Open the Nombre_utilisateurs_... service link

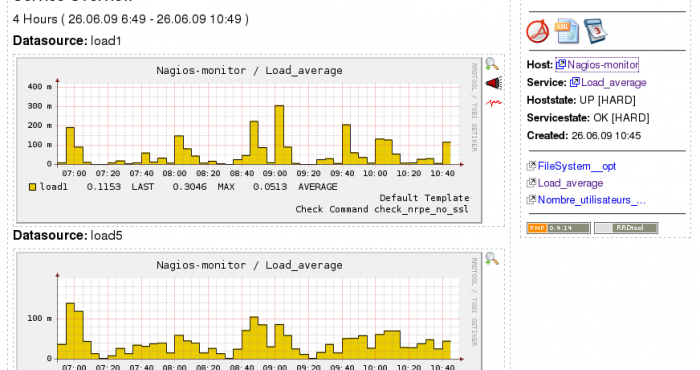point(592,200)
